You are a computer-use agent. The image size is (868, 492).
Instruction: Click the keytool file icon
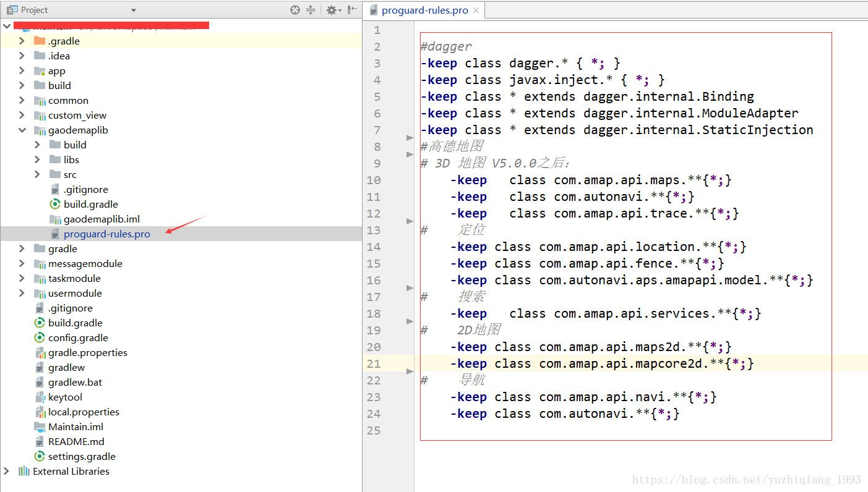40,397
